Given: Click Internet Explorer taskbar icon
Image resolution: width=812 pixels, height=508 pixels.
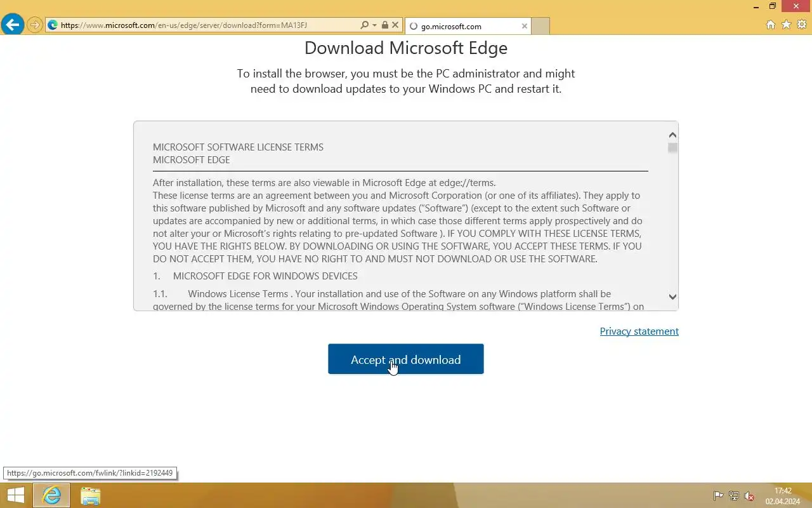Looking at the screenshot, I should [52, 495].
